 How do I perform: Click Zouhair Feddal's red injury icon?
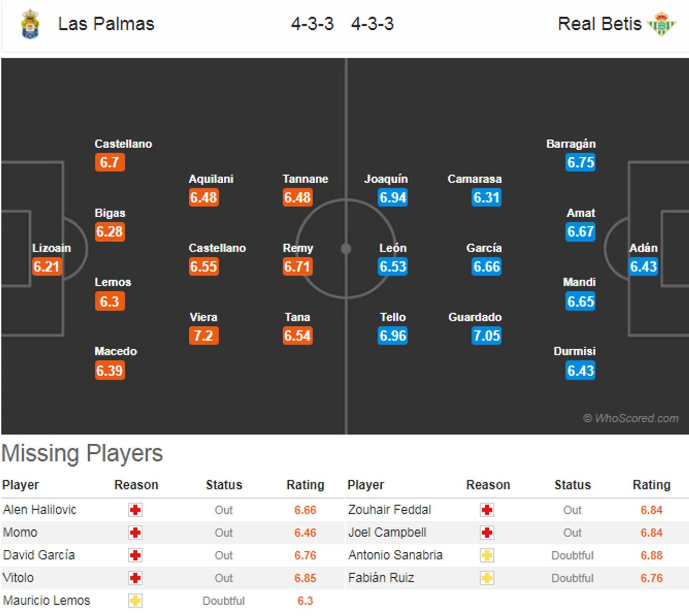[487, 510]
